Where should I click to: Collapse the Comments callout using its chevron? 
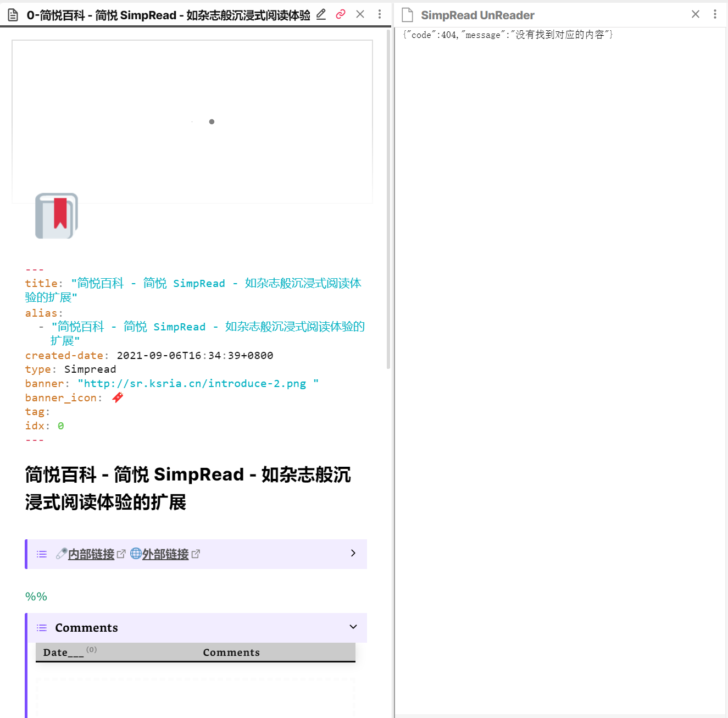click(353, 627)
